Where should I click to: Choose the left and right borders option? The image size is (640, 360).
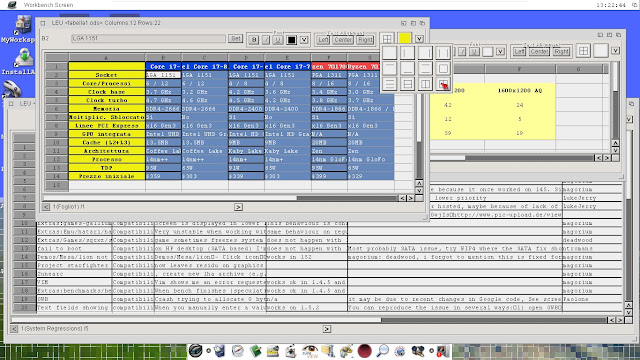click(x=443, y=52)
